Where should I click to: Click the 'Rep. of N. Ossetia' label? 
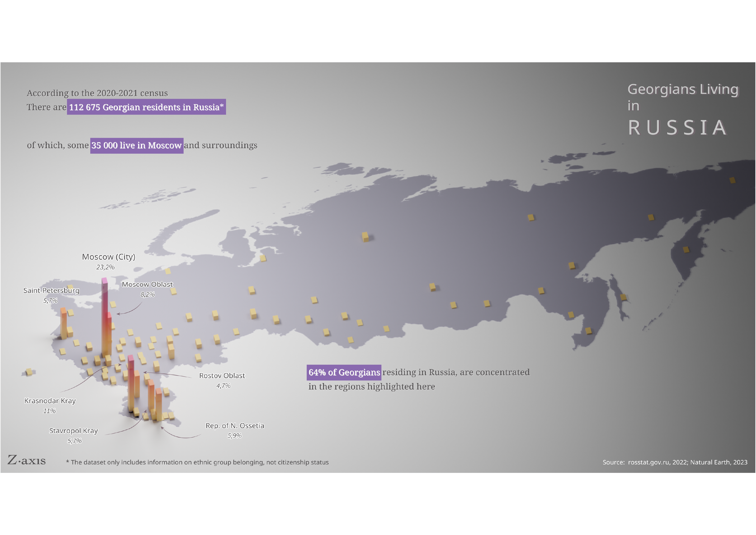[235, 426]
